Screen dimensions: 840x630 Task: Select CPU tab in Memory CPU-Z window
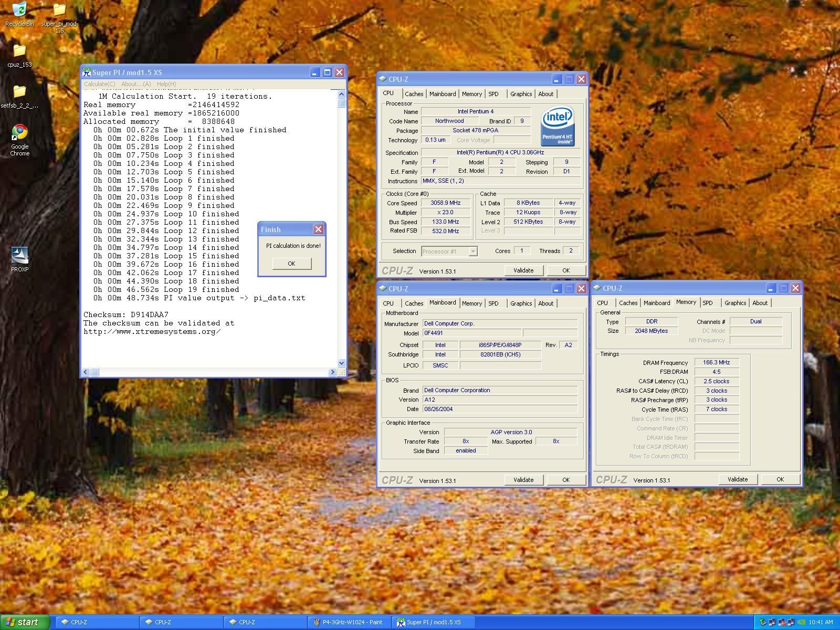[603, 303]
